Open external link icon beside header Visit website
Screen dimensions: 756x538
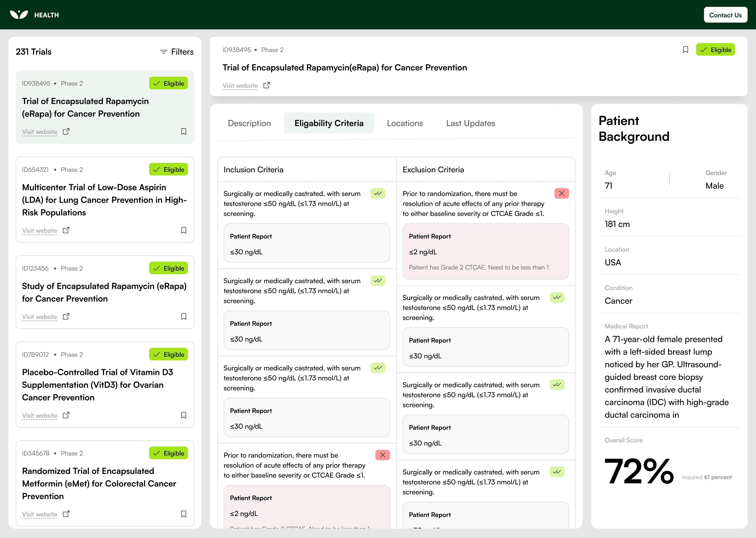(267, 86)
